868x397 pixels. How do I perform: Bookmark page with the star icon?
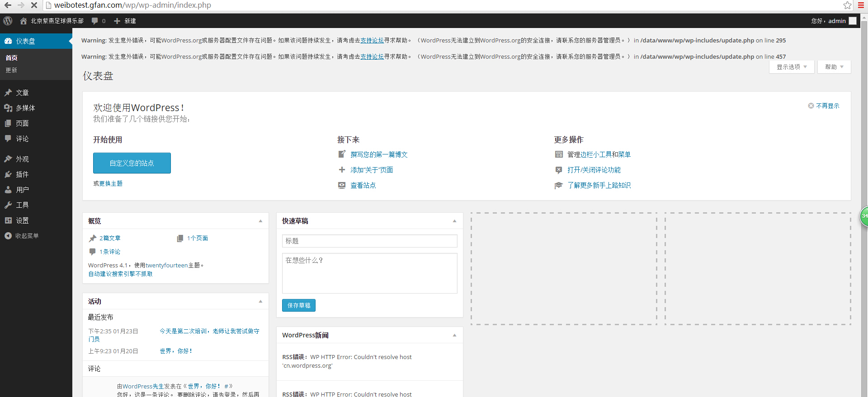[848, 5]
